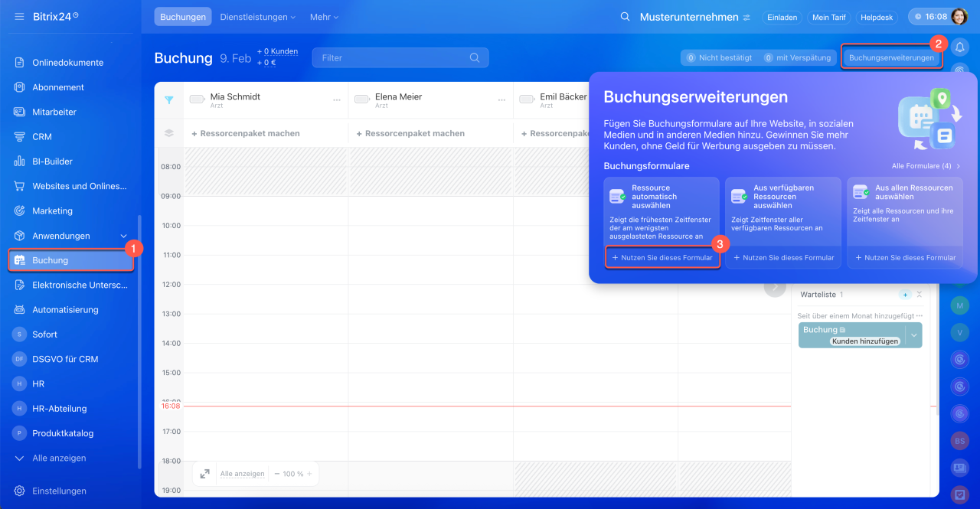Click the user avatar in top bar
The image size is (980, 509).
pos(959,17)
